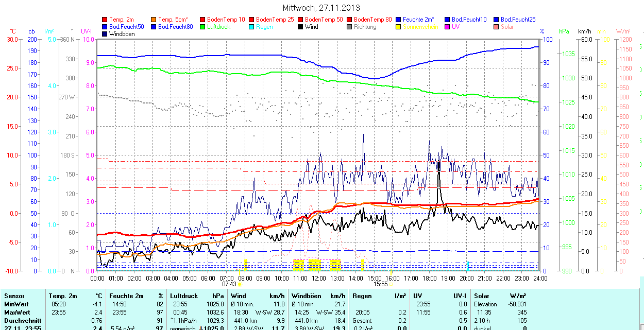The width and height of the screenshot is (644, 330).
Task: Click the magenta UV legend square
Action: coord(448,27)
